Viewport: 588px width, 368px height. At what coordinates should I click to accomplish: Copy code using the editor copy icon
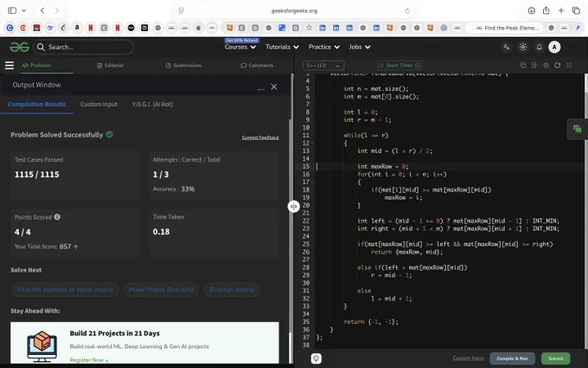523,65
